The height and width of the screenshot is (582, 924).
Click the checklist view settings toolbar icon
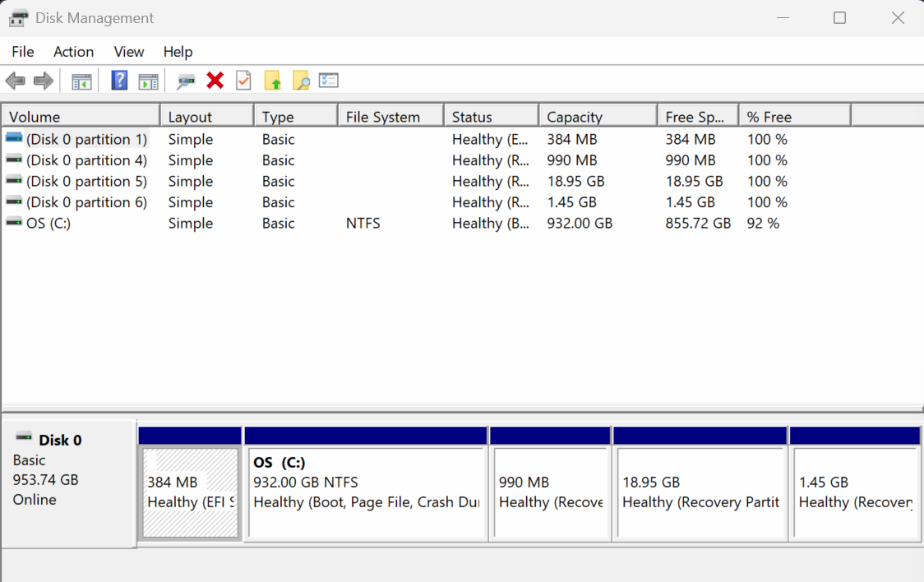click(329, 80)
